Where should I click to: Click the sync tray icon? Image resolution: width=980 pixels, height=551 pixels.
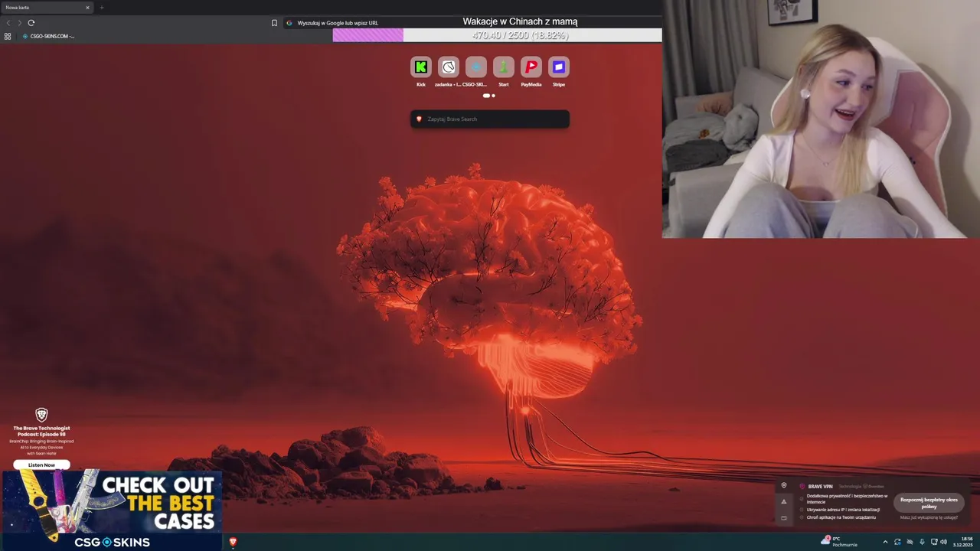click(x=897, y=542)
